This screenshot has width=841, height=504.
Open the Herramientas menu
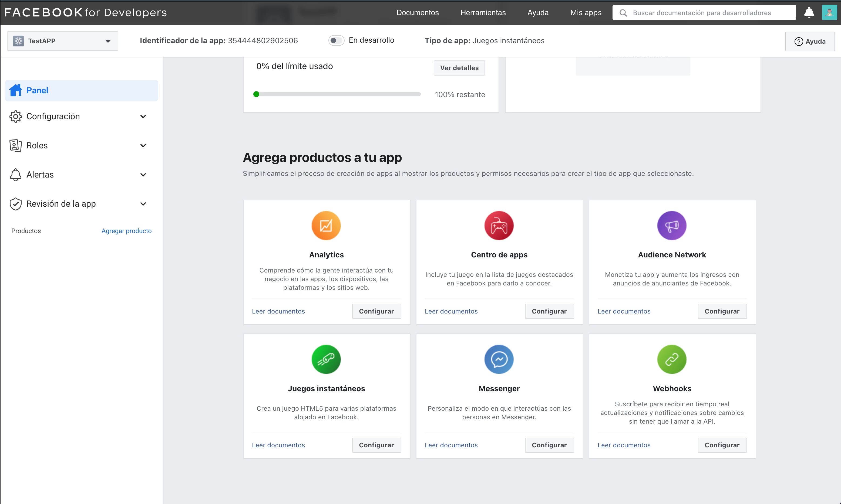(x=483, y=13)
